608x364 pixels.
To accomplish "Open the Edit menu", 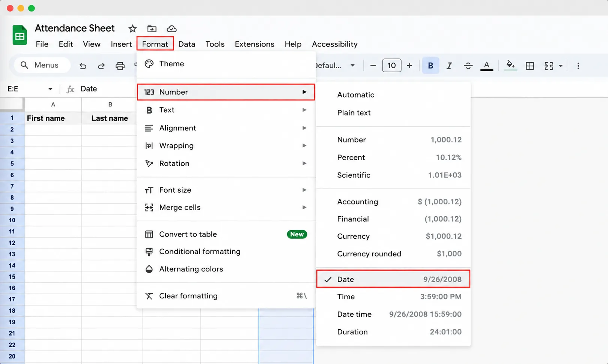I will (66, 44).
